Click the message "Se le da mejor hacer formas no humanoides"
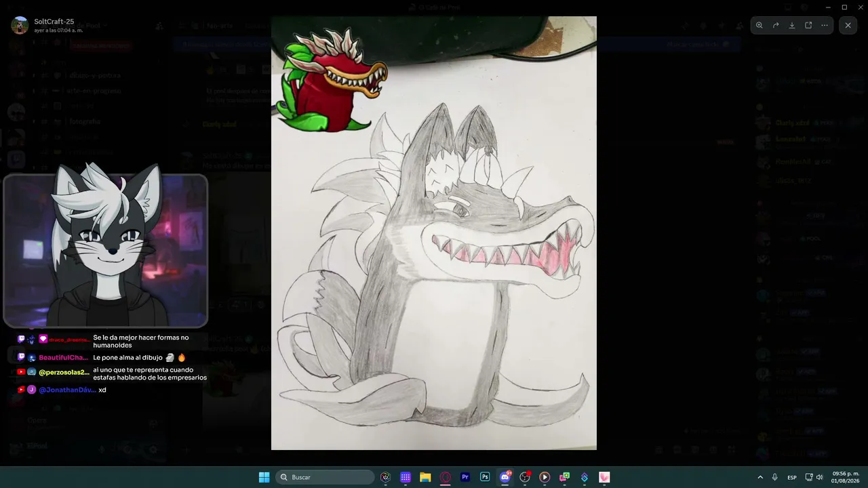868x488 pixels. pyautogui.click(x=141, y=341)
